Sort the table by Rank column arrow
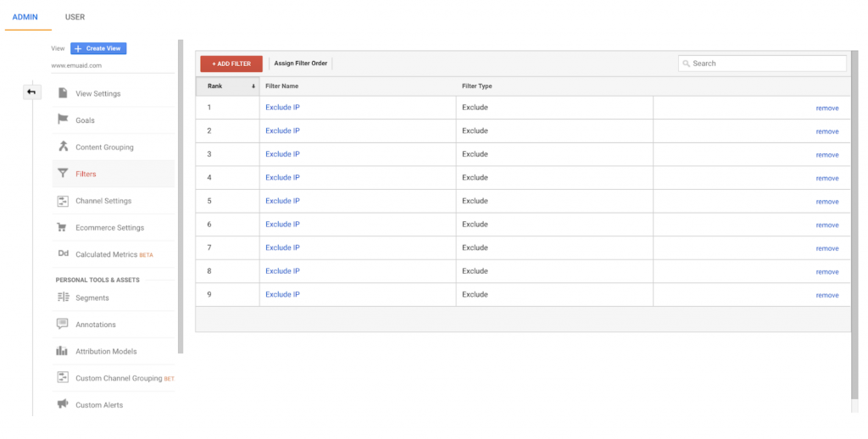The width and height of the screenshot is (868, 439). 253,86
